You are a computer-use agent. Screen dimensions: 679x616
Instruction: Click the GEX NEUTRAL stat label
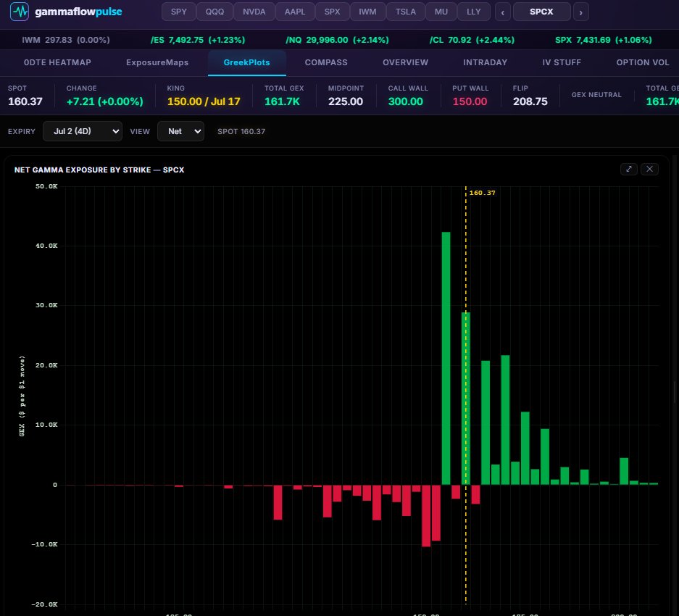click(x=596, y=94)
